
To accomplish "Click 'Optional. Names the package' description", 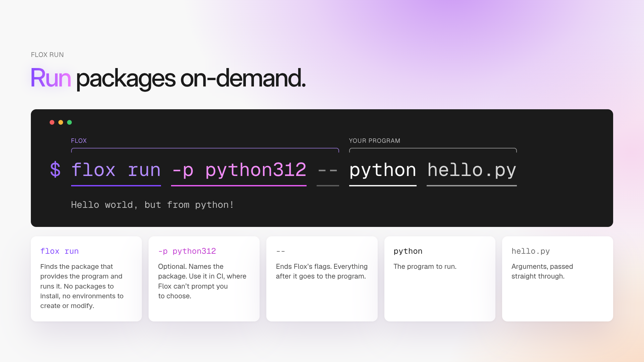I will (202, 281).
